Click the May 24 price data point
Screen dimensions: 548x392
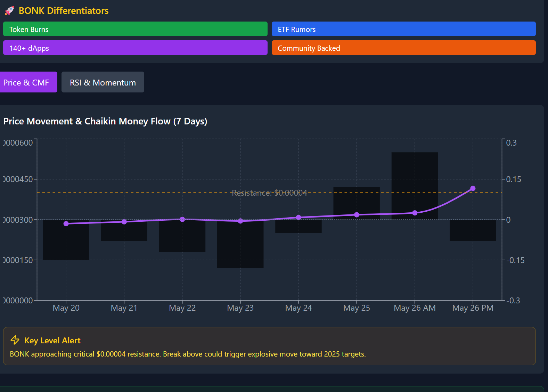point(298,218)
